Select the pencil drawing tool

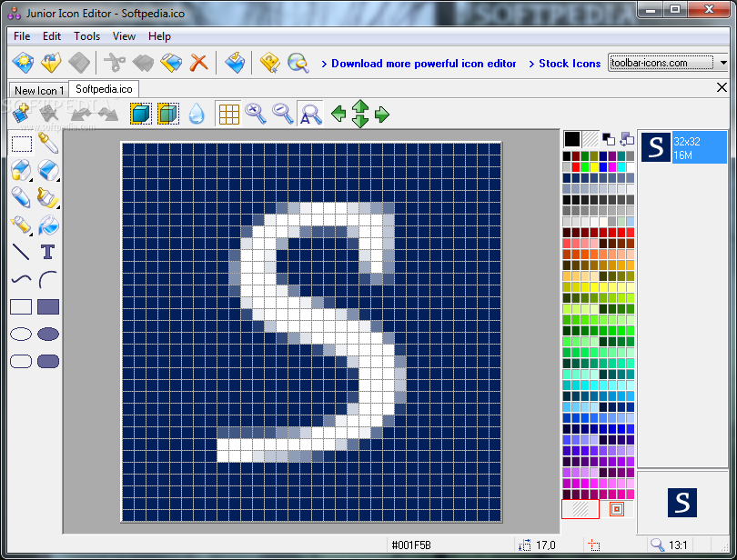[21, 198]
